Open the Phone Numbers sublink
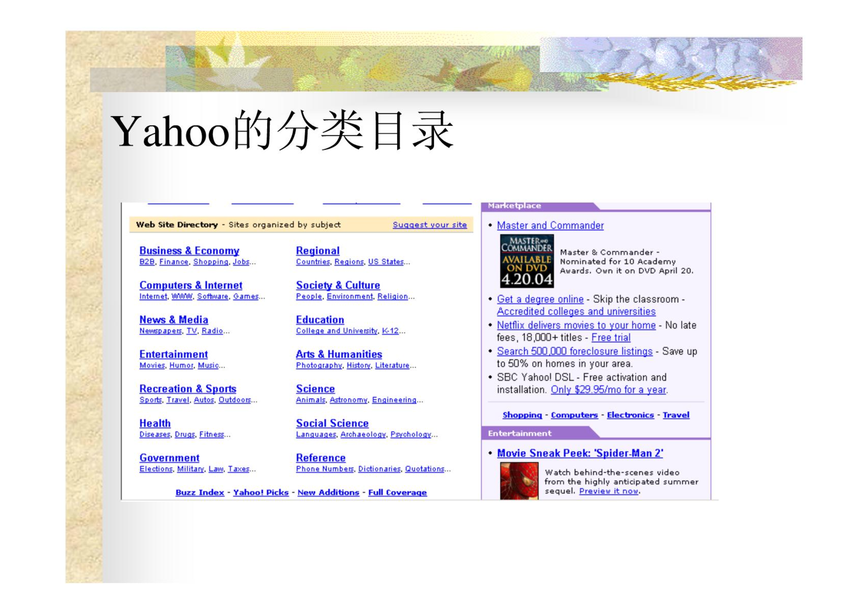This screenshot has height=614, width=868. (x=325, y=469)
